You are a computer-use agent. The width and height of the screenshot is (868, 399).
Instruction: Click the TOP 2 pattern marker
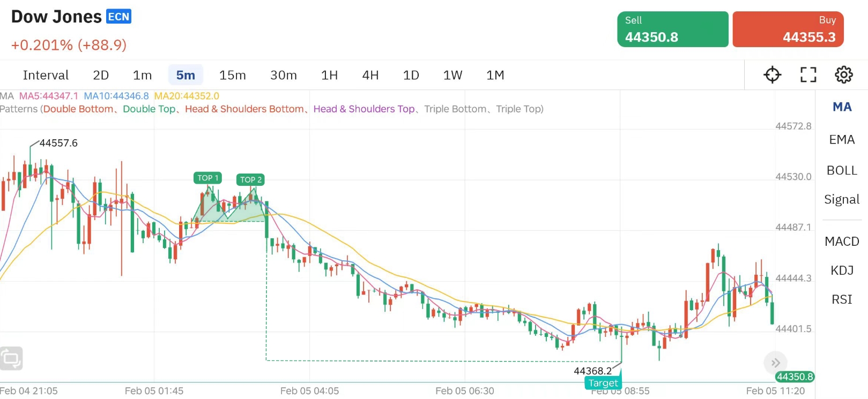click(x=250, y=179)
